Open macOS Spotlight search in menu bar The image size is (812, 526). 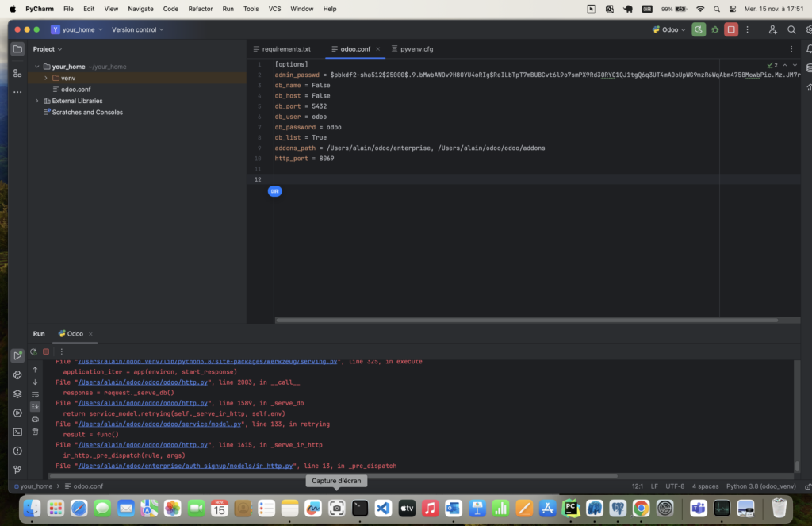717,9
